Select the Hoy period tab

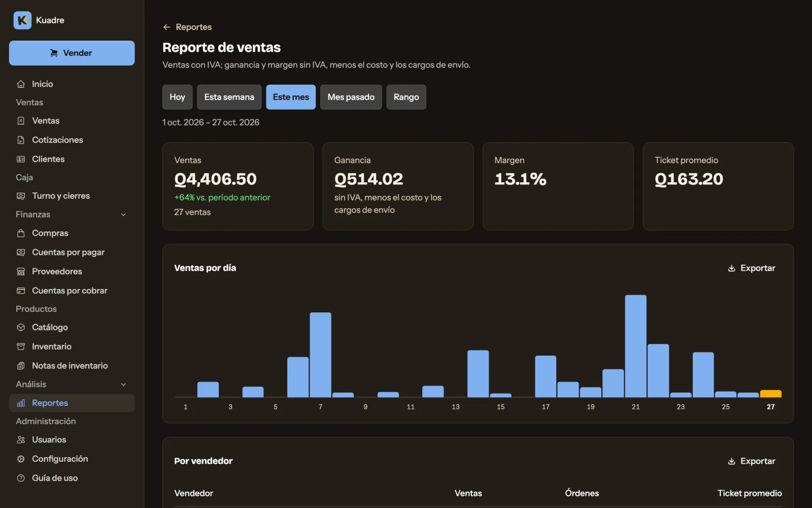pos(177,97)
